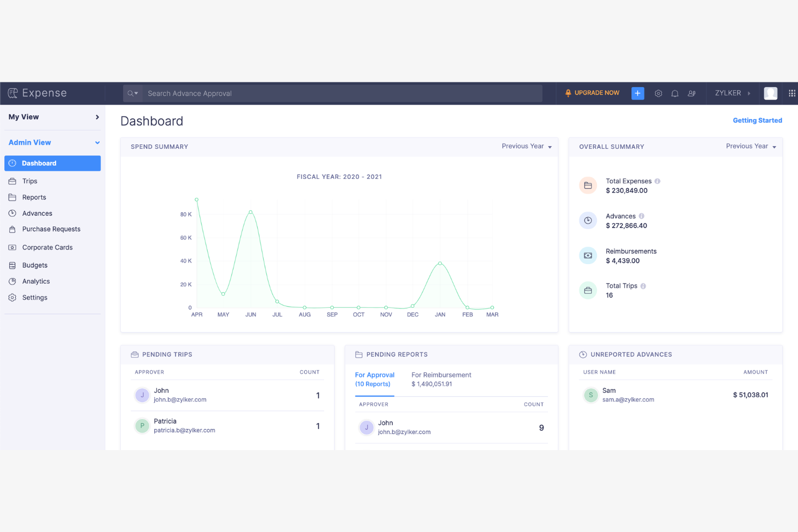
Task: Open the Analytics section
Action: pyautogui.click(x=36, y=281)
